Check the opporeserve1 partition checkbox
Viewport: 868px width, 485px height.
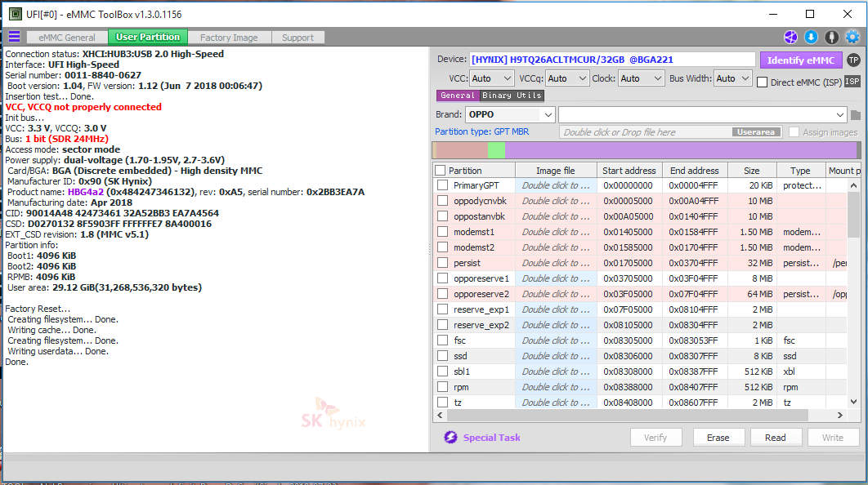pos(442,278)
